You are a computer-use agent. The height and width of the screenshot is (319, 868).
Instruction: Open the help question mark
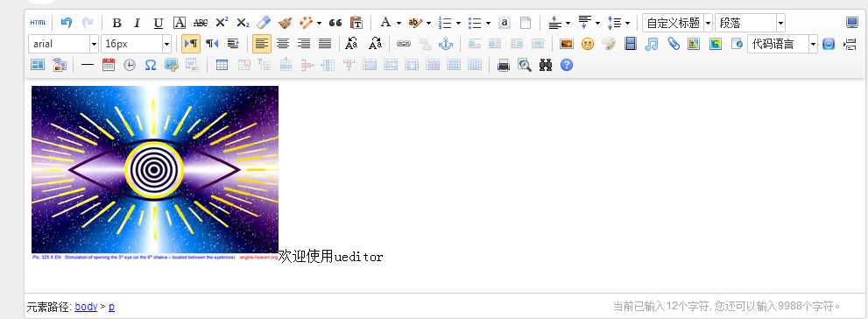(x=567, y=65)
